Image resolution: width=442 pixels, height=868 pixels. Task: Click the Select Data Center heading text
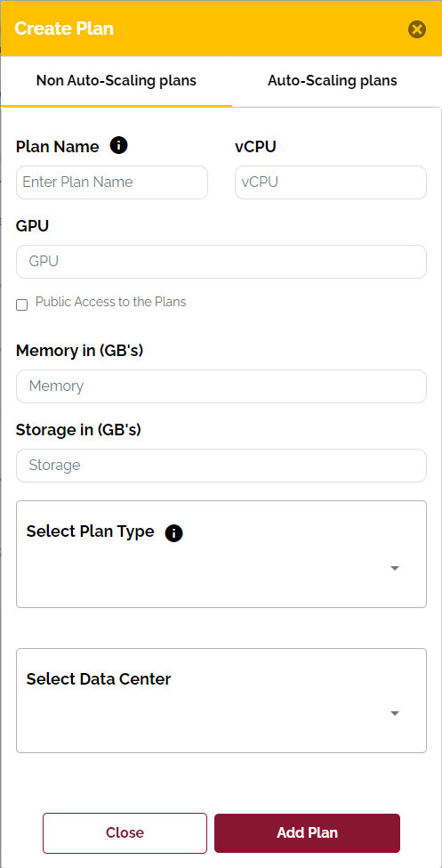(99, 678)
